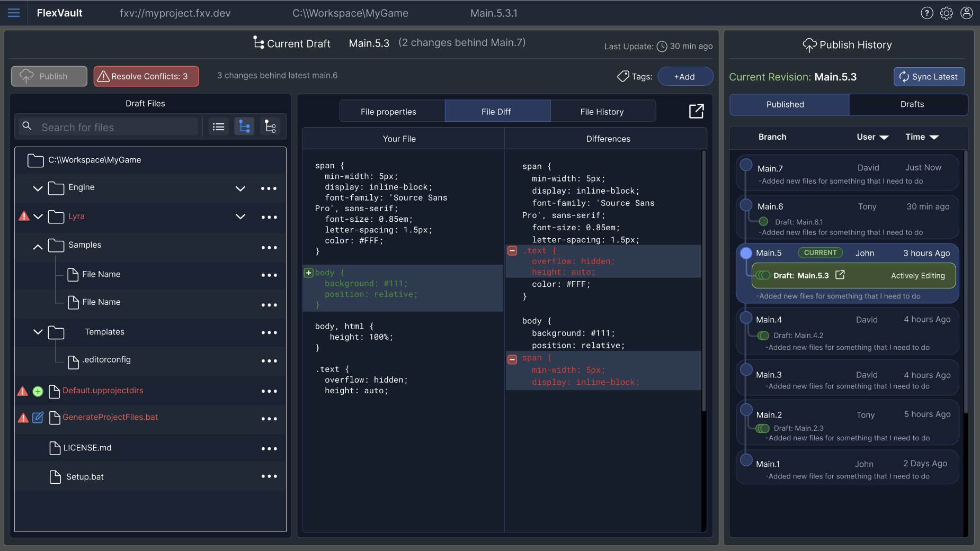Toggle the Draft: Main.4.2 switch
Viewport: 980px width, 551px height.
(763, 336)
